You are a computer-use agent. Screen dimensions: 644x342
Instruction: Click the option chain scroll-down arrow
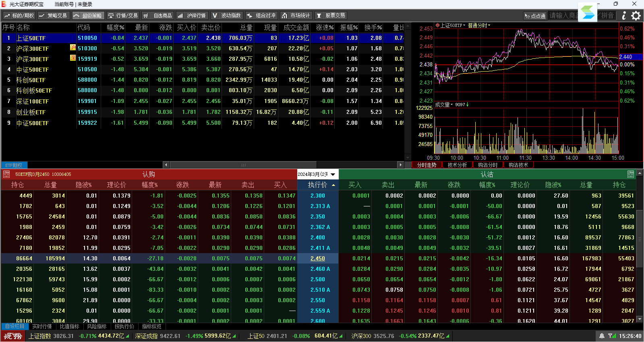coord(640,319)
